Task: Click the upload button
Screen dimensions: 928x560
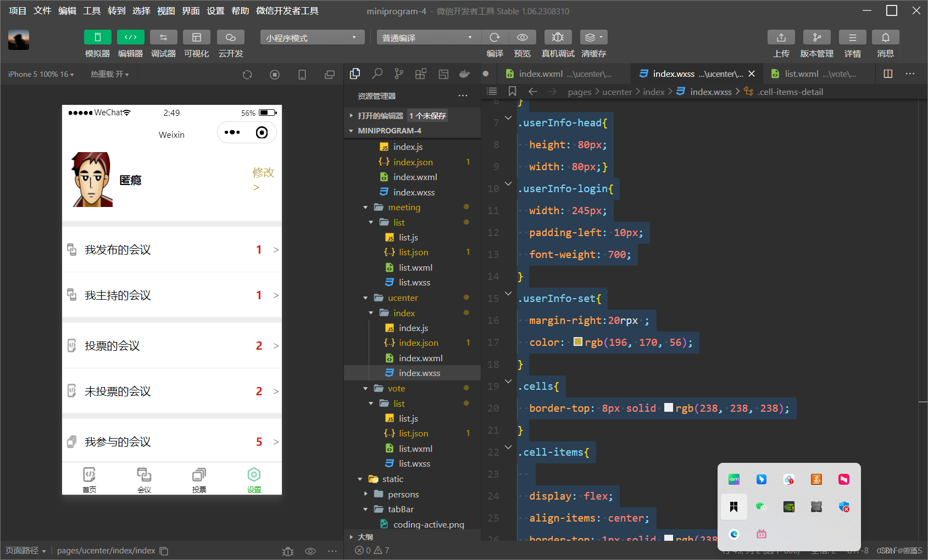Action: [x=781, y=37]
